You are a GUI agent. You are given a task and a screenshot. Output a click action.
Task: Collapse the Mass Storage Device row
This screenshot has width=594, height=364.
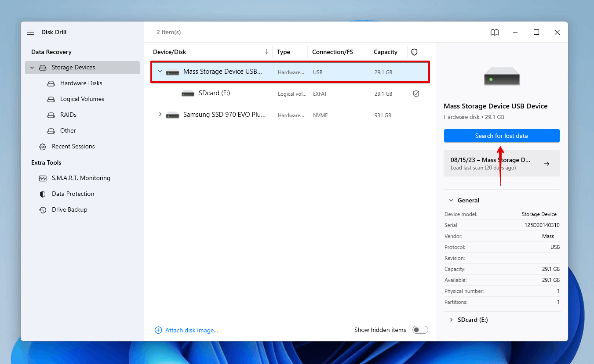click(x=160, y=72)
